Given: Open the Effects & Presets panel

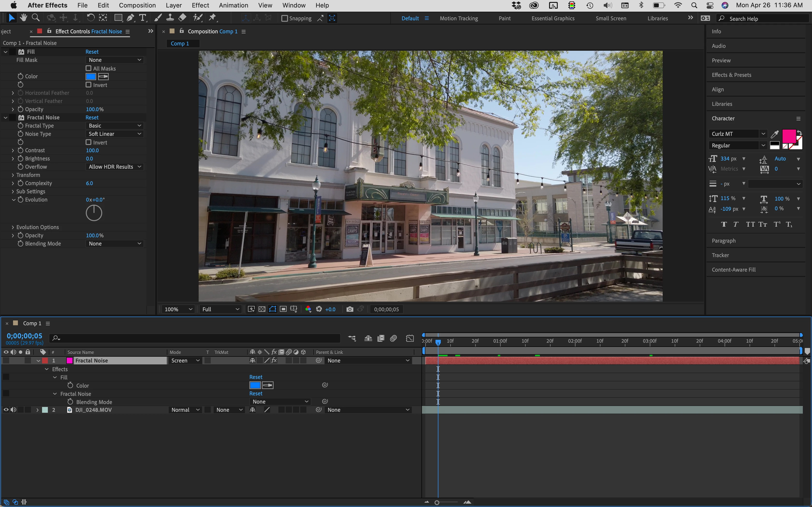Looking at the screenshot, I should (731, 75).
